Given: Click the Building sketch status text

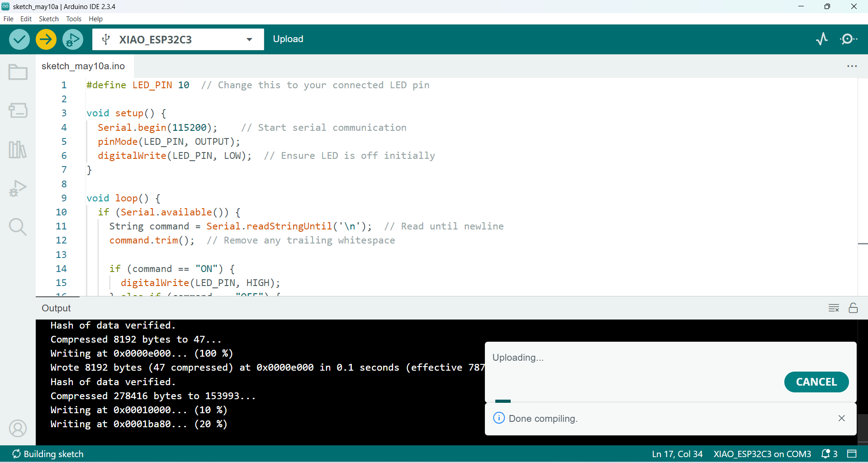Looking at the screenshot, I should tap(53, 453).
